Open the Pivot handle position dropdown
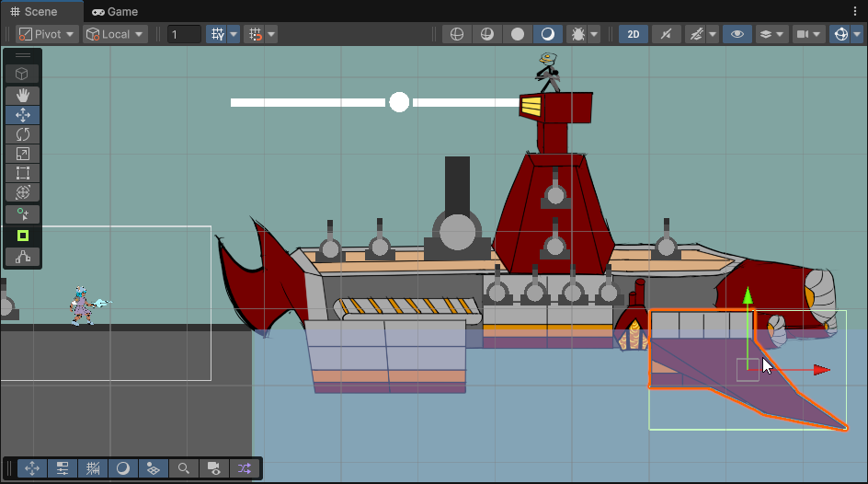Viewport: 868px width, 484px height. 47,34
